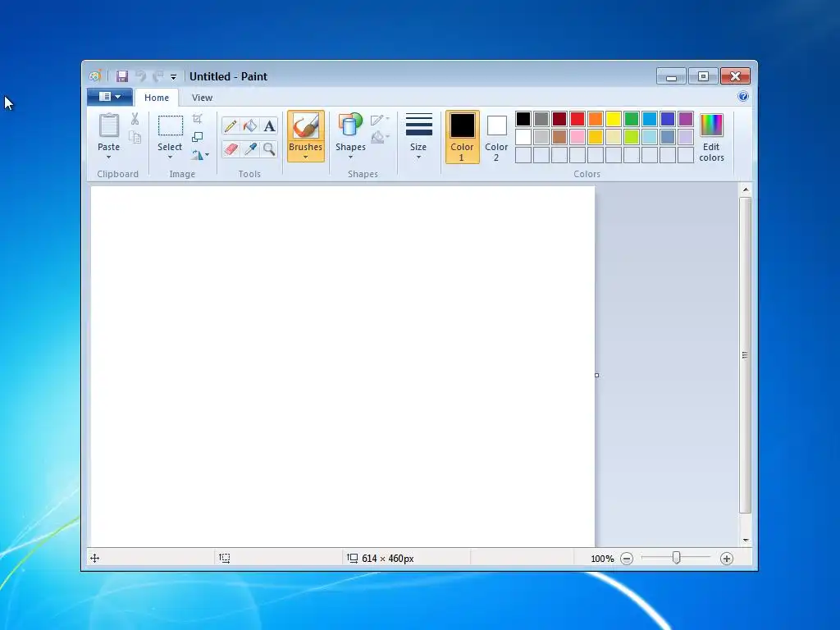
Task: Pick the black color swatch in the palette
Action: coord(523,119)
